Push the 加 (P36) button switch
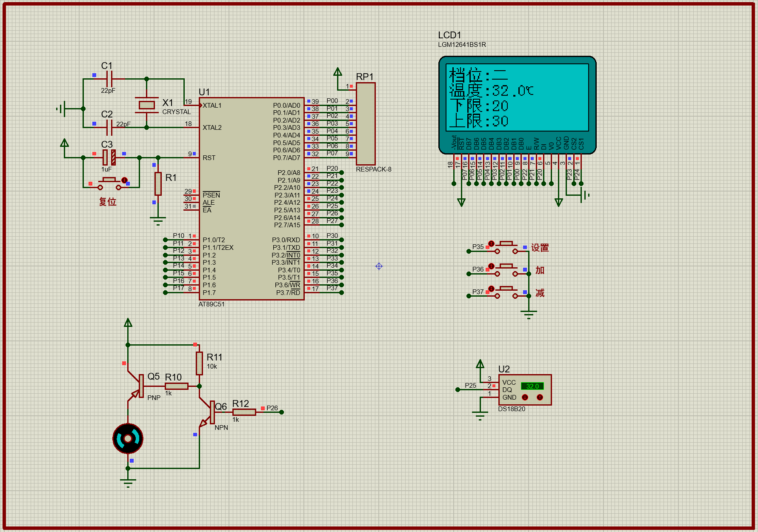 coord(506,270)
